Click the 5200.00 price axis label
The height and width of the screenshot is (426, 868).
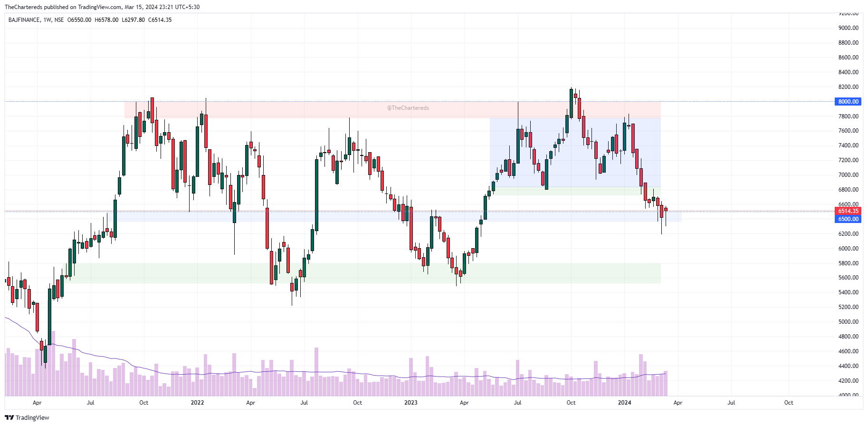[x=848, y=307]
